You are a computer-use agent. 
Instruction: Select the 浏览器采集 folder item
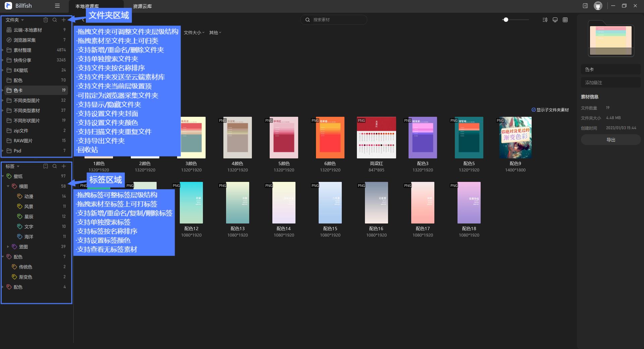click(x=24, y=40)
